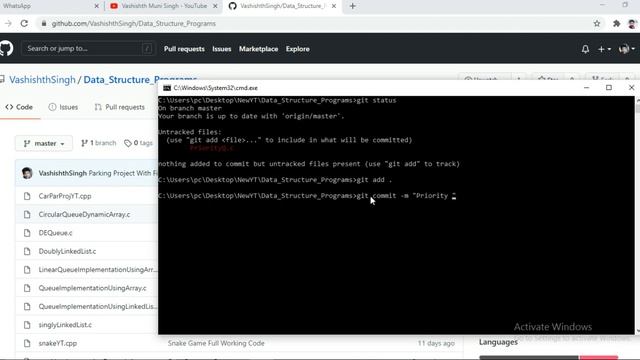
Task: Click file icon beside DEQueue.c
Action: 27,233
